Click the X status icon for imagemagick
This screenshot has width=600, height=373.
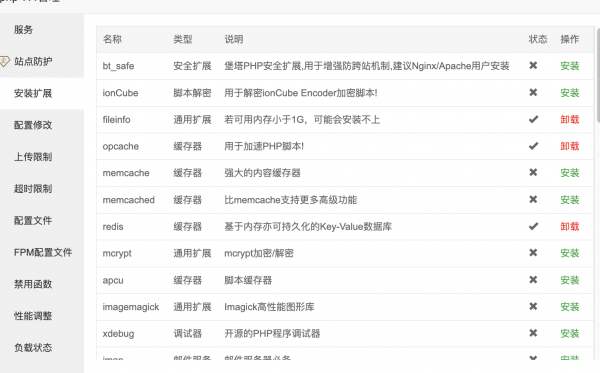tap(533, 306)
